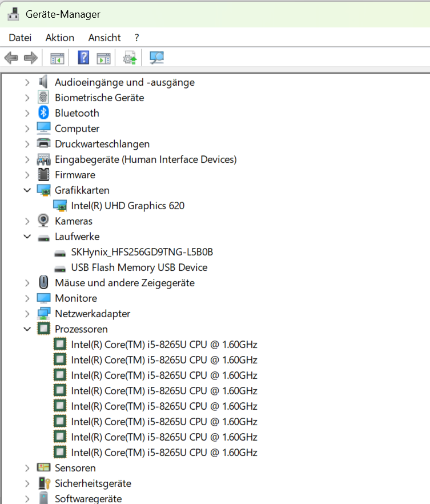This screenshot has height=504, width=430.
Task: Click the webcam icon of Kameras
Action: pos(43,221)
